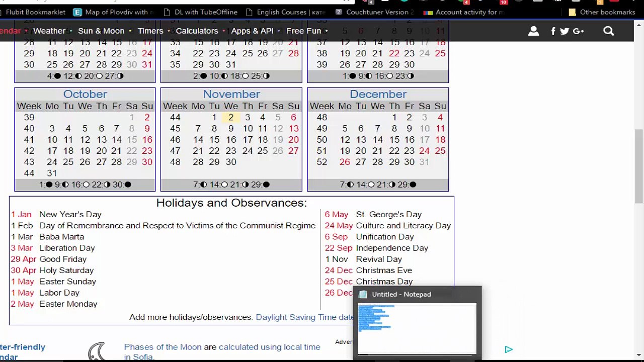644x362 pixels.
Task: Click October new moon icon after 30:
Action: (x=128, y=185)
